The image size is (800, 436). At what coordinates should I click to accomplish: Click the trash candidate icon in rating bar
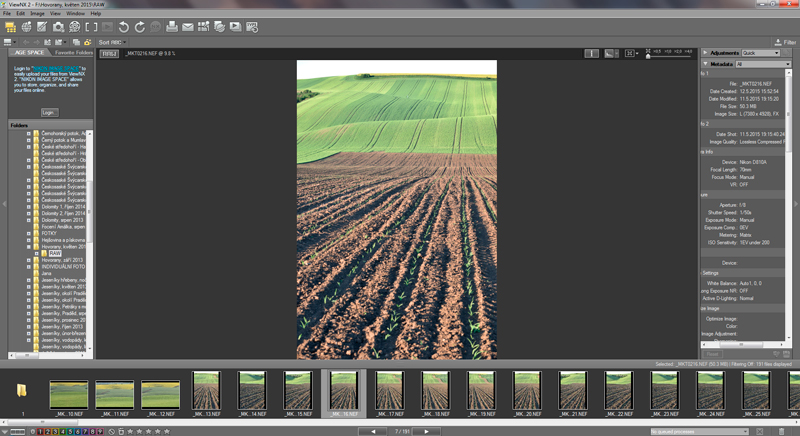[121, 431]
